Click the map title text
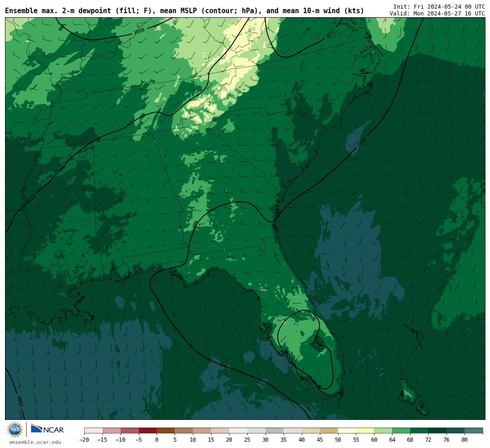This screenshot has width=490, height=448. click(184, 11)
